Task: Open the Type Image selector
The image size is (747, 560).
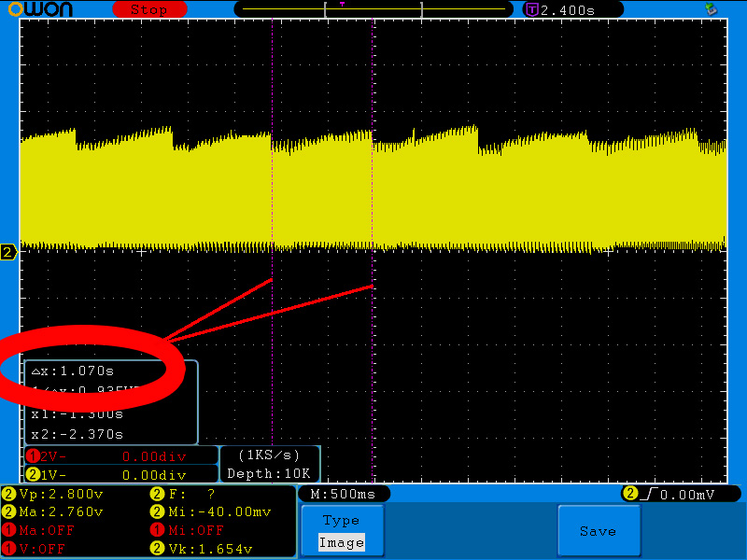Action: pyautogui.click(x=341, y=531)
